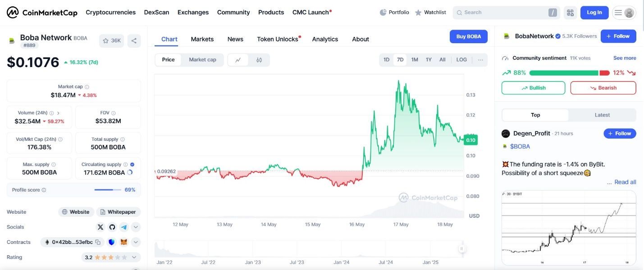Toggle the LOG scale on chart
The image size is (644, 270).
point(461,60)
